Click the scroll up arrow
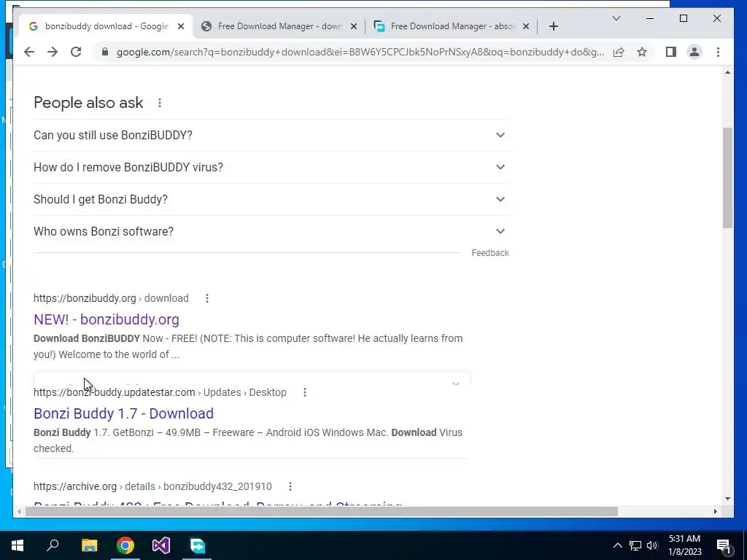 click(x=727, y=72)
